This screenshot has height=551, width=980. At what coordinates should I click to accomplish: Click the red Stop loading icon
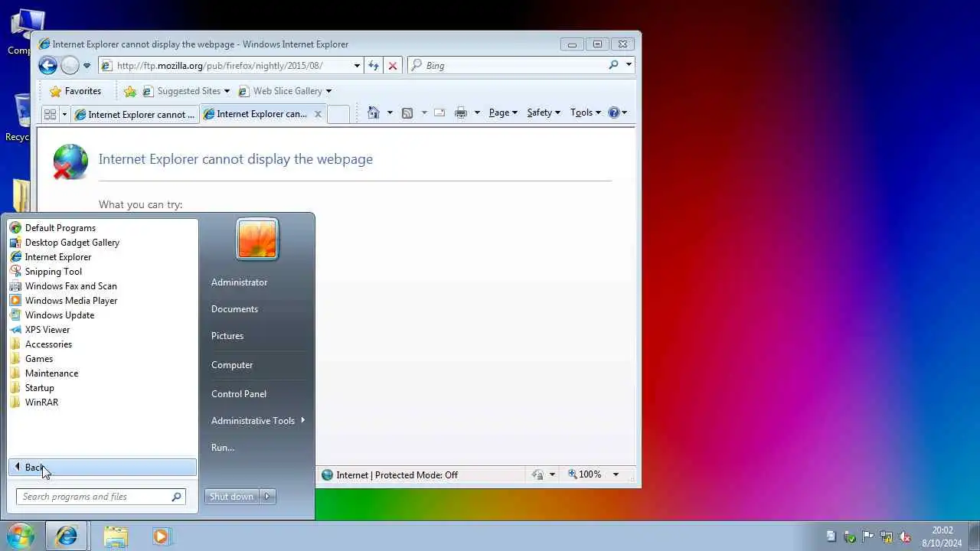tap(393, 66)
